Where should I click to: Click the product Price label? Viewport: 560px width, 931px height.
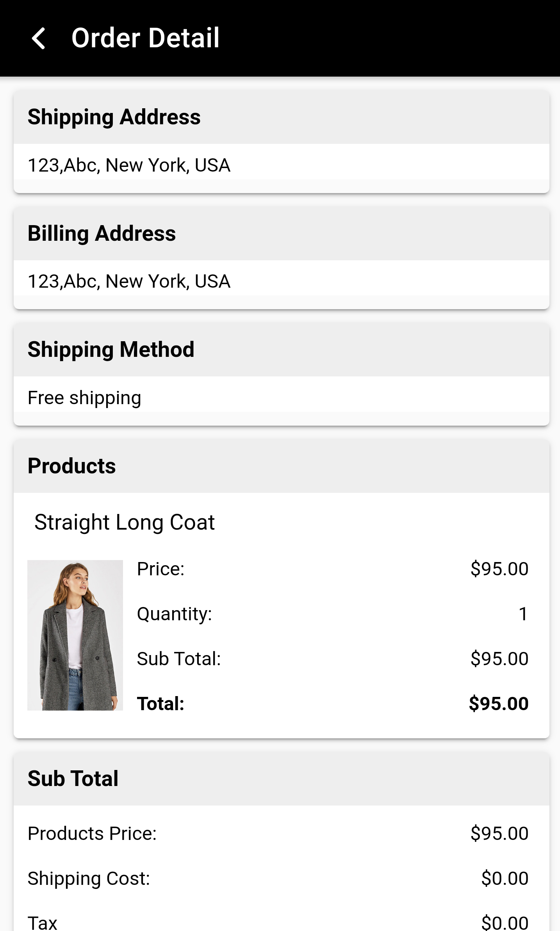coord(161,569)
